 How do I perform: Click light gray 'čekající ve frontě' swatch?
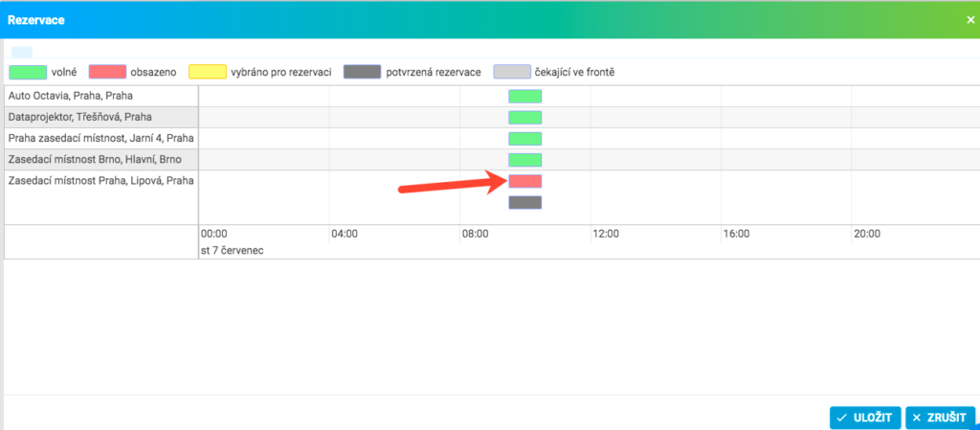pos(513,72)
